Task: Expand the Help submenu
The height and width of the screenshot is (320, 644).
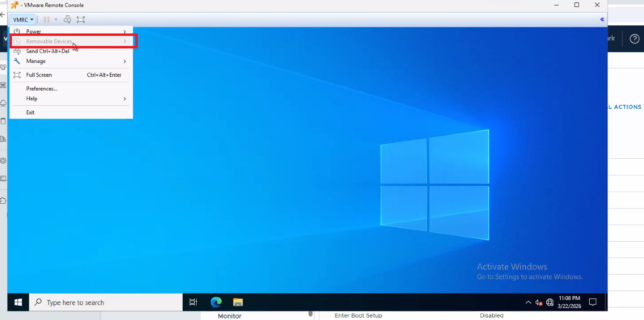Action: point(70,98)
